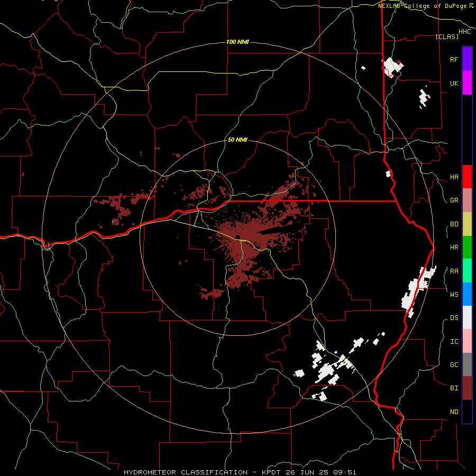
Task: Click the HHC product code label
Action: (464, 32)
